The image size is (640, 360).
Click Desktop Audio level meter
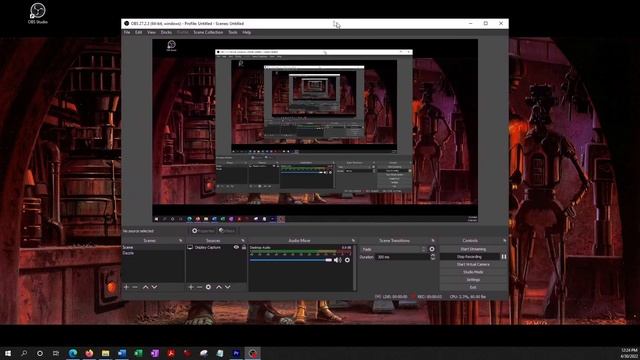300,252
